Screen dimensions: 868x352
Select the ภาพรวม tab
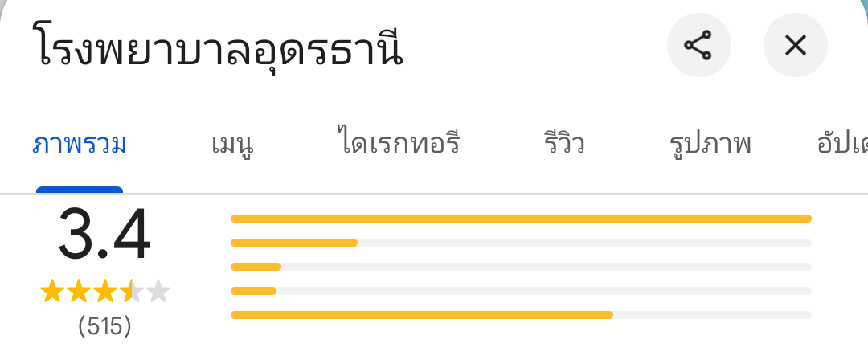coord(80,145)
